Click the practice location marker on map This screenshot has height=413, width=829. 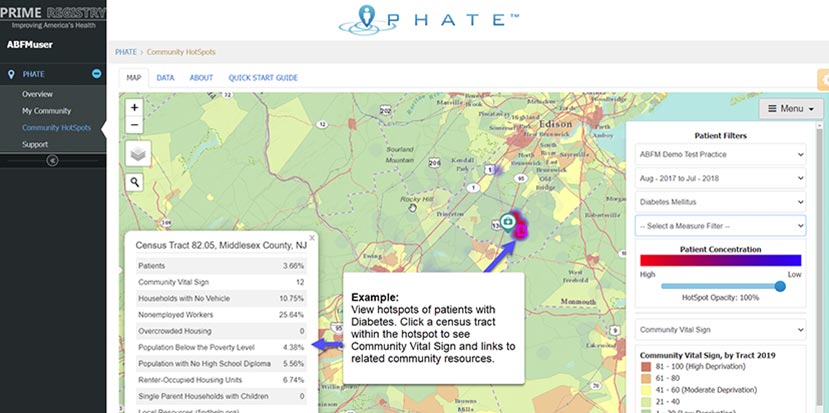(x=508, y=223)
